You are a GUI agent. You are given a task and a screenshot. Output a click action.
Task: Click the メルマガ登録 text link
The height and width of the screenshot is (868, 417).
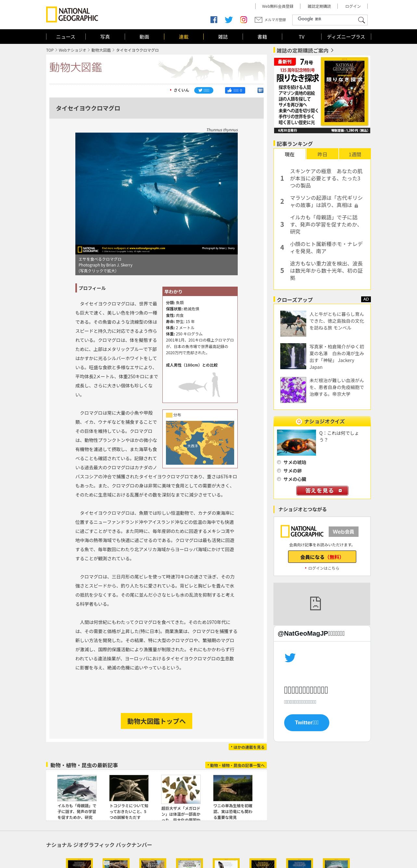[275, 20]
